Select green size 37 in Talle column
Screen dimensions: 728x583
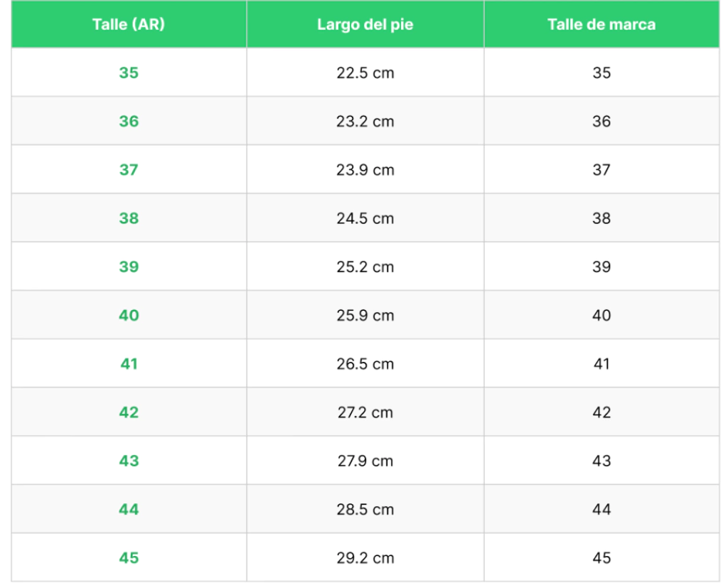point(129,169)
